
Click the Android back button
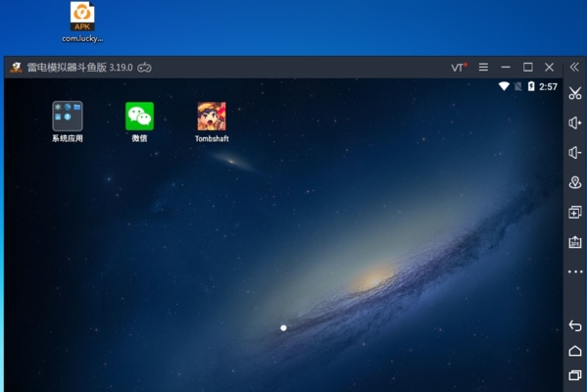[x=575, y=325]
